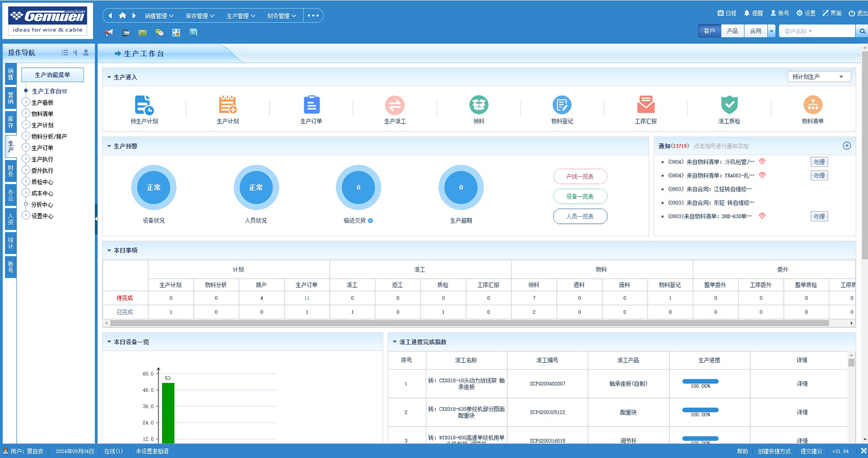The width and height of the screenshot is (868, 458).
Task: Click the megaphone announcement icon in toolbar
Action: coord(109,33)
